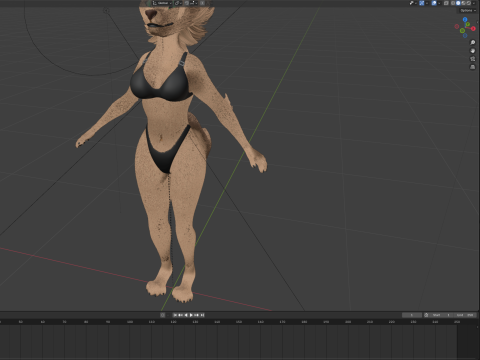Toggle X-ray mode

point(446,3)
